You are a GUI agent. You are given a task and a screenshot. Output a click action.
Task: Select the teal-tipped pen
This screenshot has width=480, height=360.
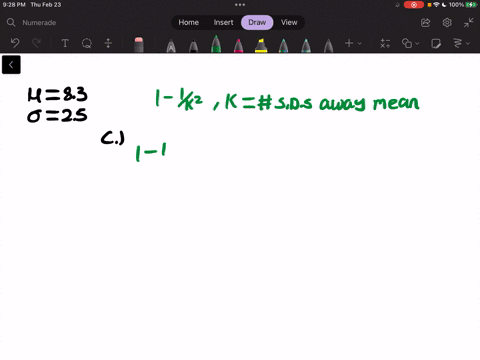pyautogui.click(x=283, y=46)
